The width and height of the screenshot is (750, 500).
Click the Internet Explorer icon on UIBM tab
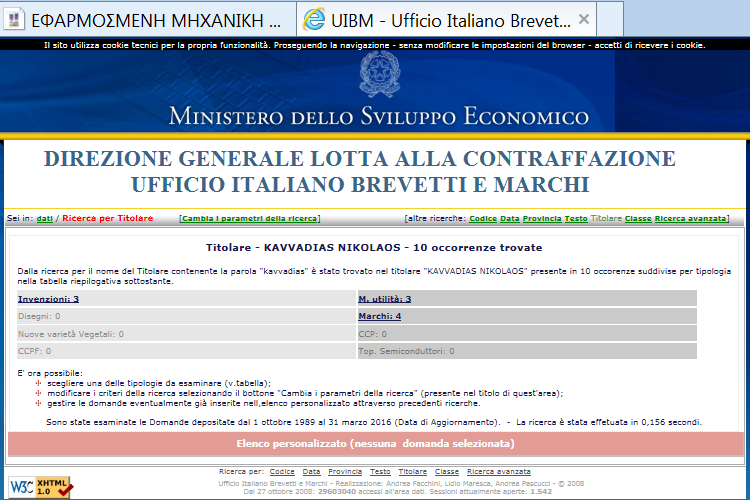[314, 20]
